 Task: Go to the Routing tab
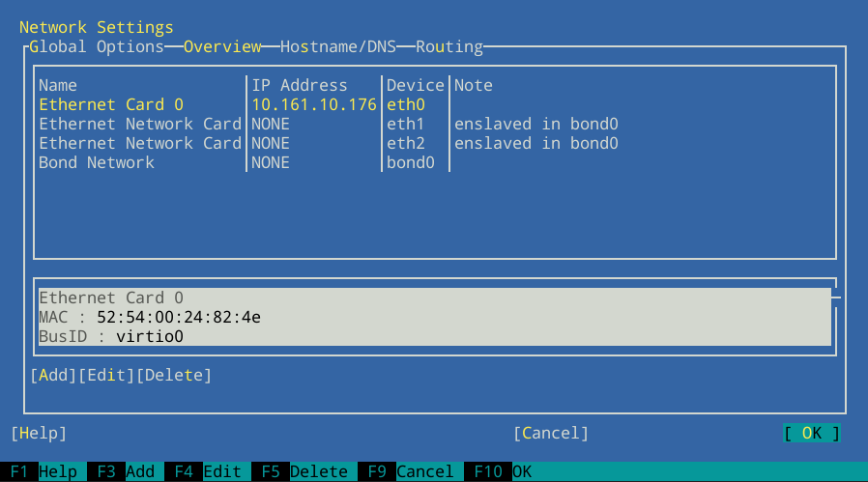tap(449, 46)
